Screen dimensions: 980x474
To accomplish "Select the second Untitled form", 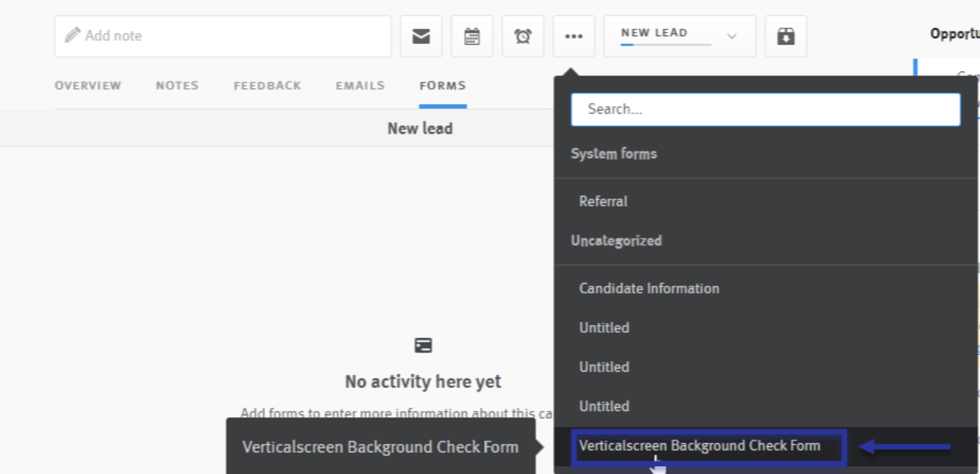I will point(604,367).
